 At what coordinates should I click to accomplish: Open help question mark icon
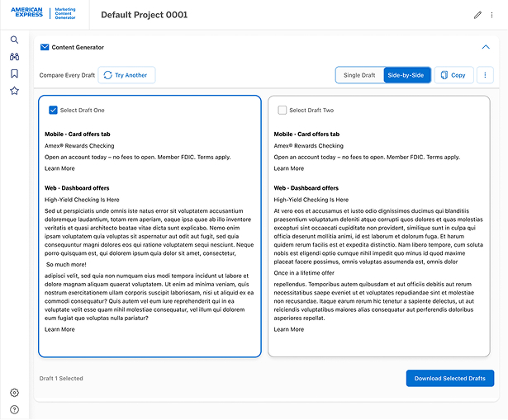tap(14, 409)
